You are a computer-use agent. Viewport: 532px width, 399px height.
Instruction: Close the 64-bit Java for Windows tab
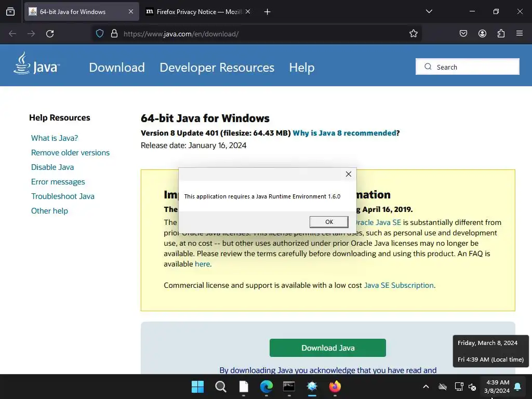pyautogui.click(x=131, y=11)
